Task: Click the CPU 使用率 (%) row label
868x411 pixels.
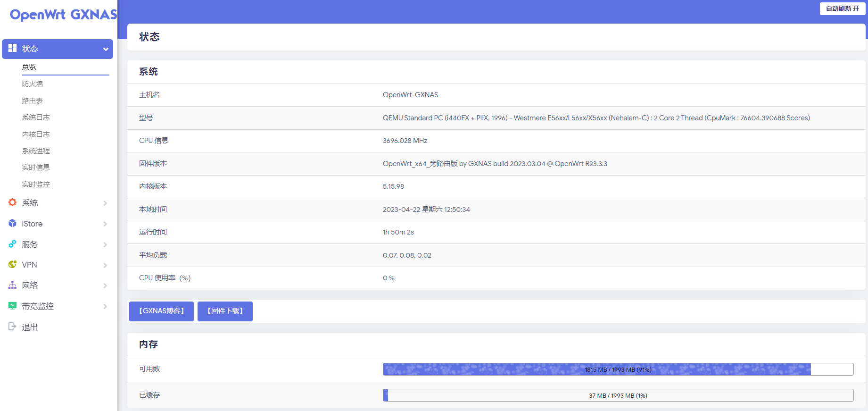Action: pos(165,278)
